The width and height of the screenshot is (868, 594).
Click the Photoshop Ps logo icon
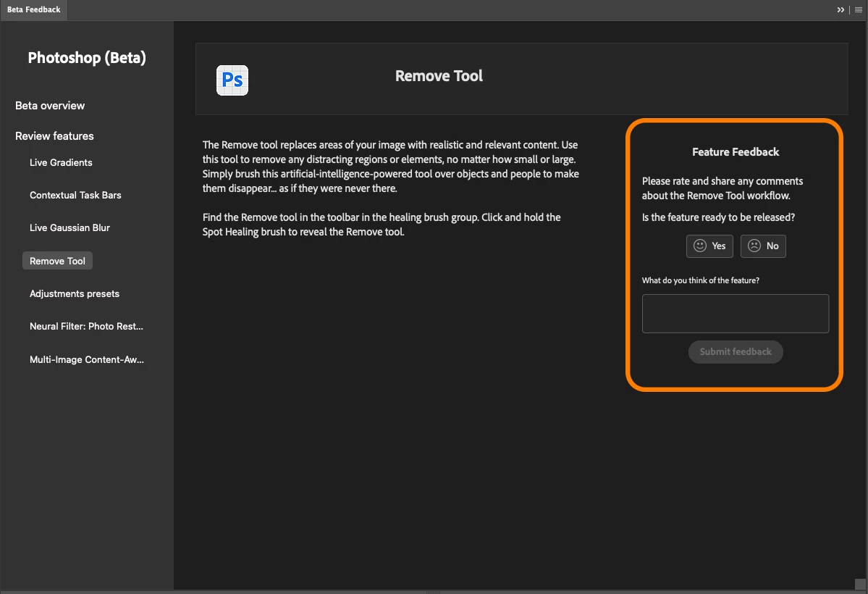click(232, 80)
